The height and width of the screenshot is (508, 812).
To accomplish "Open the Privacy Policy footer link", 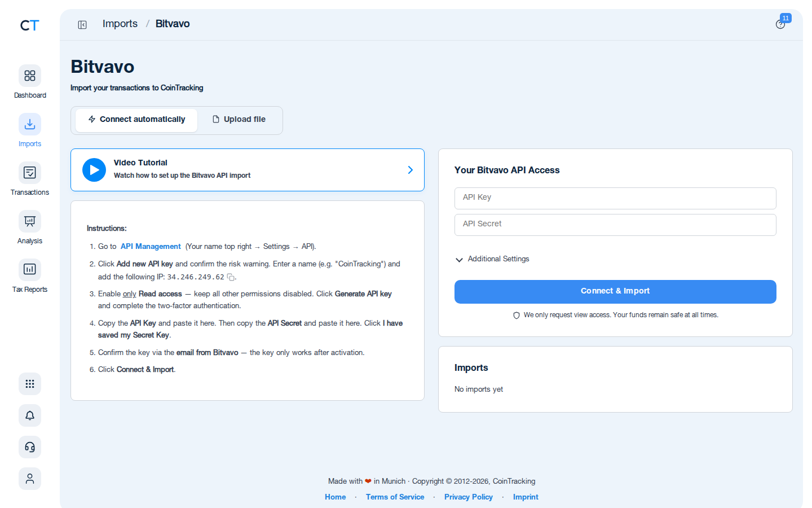I will 469,497.
